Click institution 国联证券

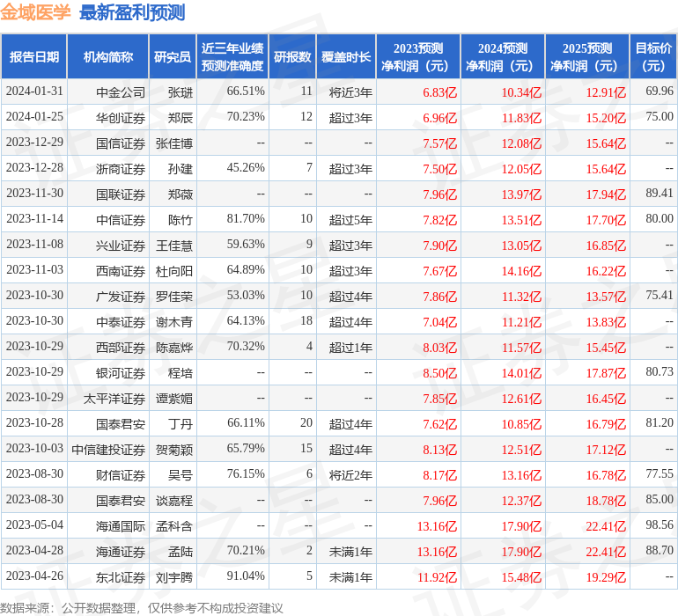tap(121, 194)
